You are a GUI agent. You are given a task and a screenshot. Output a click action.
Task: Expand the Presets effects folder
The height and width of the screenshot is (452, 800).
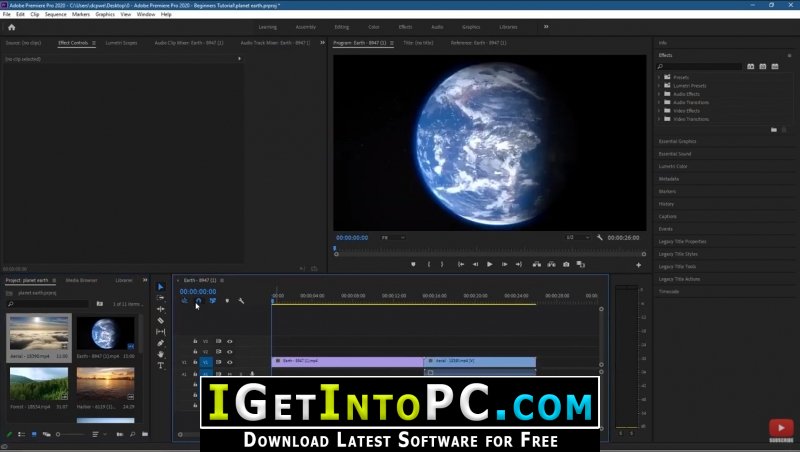tap(659, 78)
